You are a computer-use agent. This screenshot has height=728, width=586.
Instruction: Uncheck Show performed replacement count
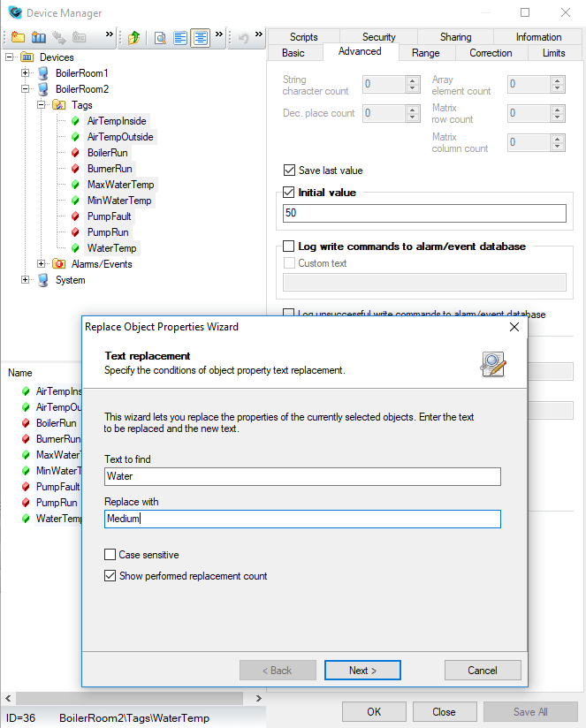click(110, 576)
